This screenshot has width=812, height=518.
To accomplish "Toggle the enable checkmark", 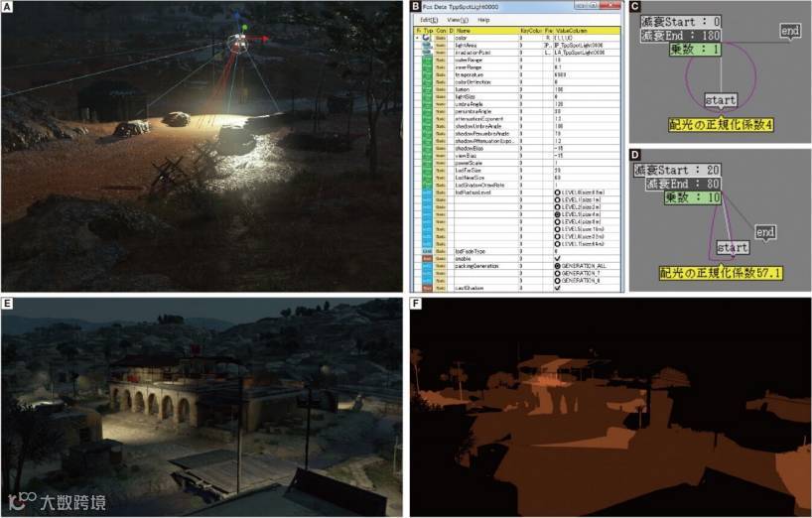I will pos(557,258).
